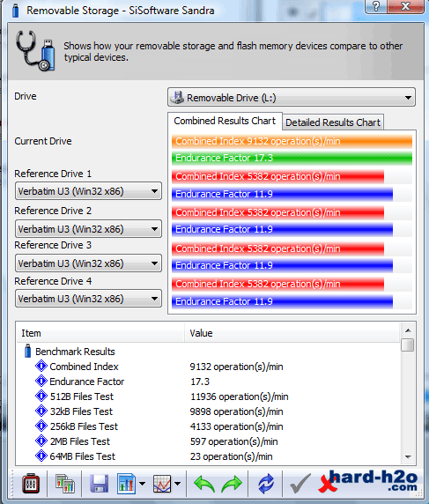This screenshot has height=504, width=429.
Task: Click the green Endurance Factor 17.3 bar
Action: pyautogui.click(x=292, y=158)
